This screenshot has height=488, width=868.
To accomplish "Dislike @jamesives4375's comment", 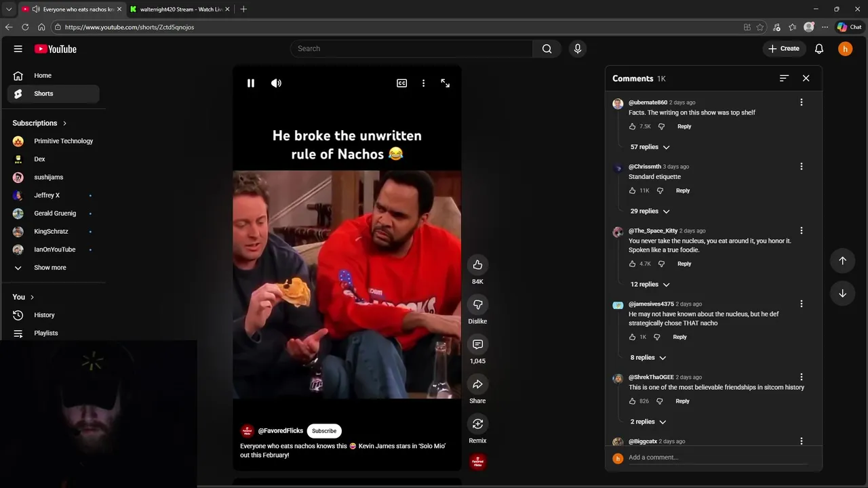I will [656, 338].
